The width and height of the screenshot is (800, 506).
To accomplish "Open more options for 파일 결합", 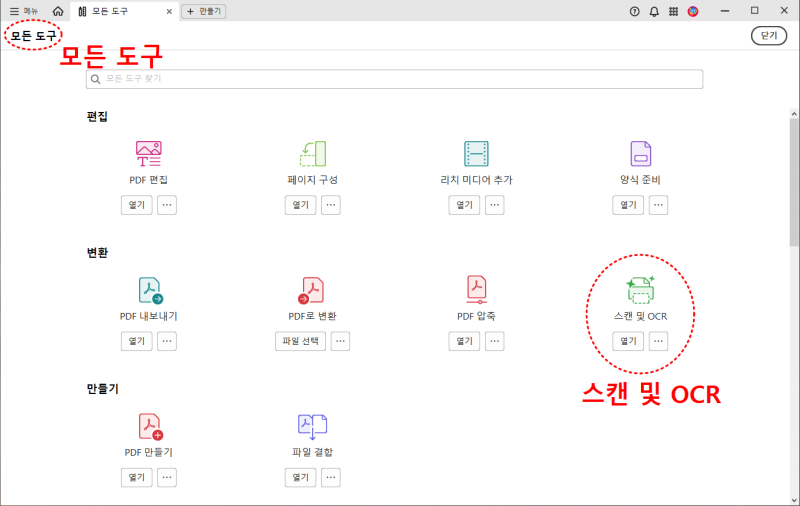I will click(331, 477).
